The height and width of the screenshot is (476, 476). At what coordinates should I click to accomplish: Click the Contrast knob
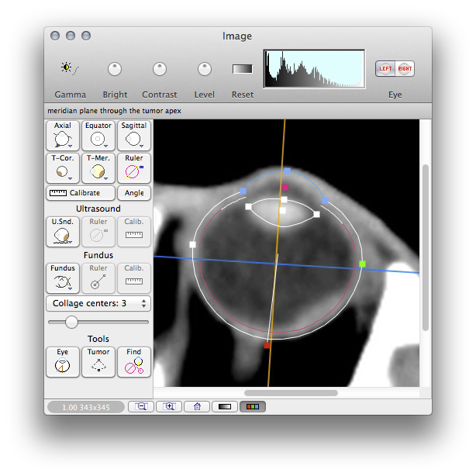point(160,69)
